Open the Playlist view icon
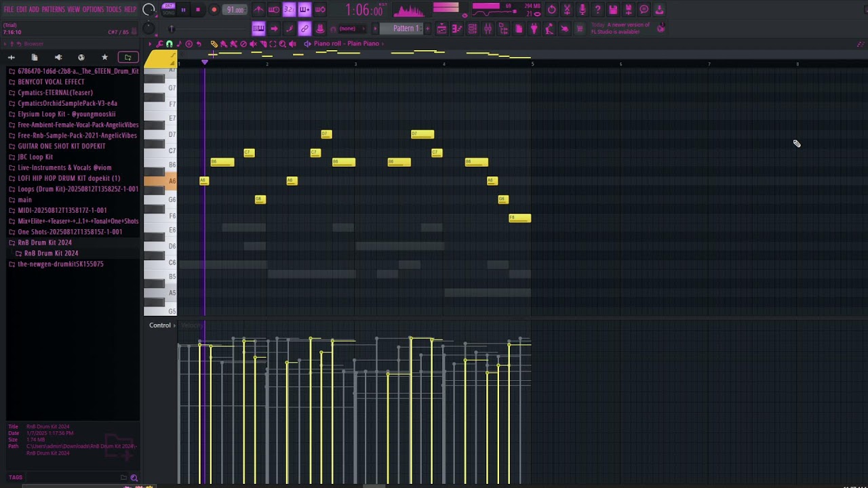This screenshot has height=488, width=868. click(x=441, y=28)
